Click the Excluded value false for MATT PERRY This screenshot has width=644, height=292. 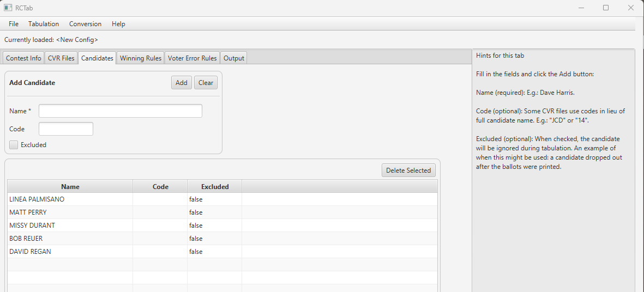(x=196, y=212)
